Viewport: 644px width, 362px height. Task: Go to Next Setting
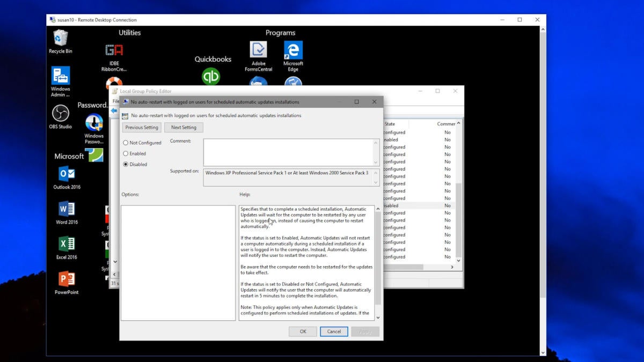(x=184, y=127)
